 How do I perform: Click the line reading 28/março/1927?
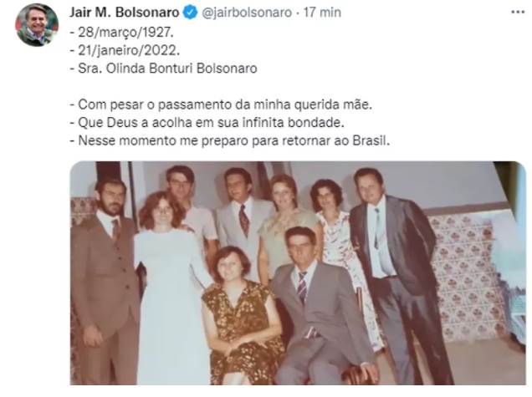coord(122,33)
